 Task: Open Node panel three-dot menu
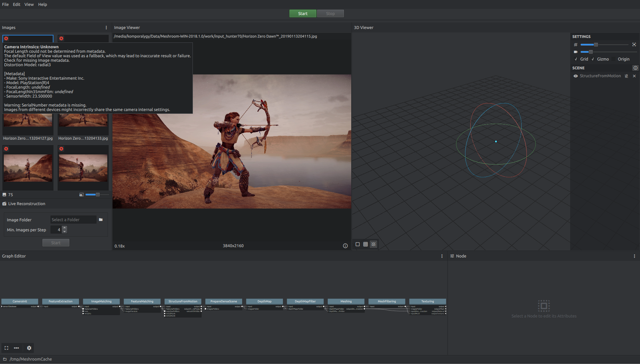pos(634,256)
